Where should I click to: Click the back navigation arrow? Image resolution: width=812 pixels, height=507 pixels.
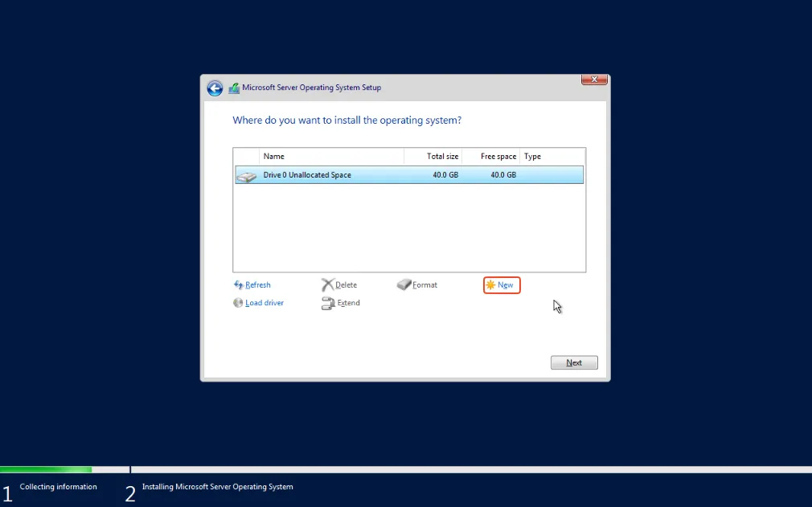215,88
